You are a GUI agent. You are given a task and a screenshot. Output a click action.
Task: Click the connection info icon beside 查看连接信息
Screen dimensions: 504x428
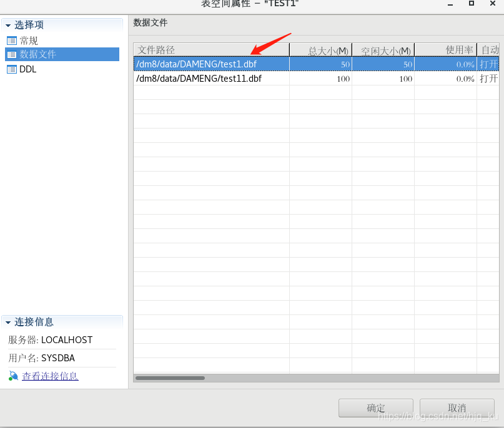tap(13, 376)
